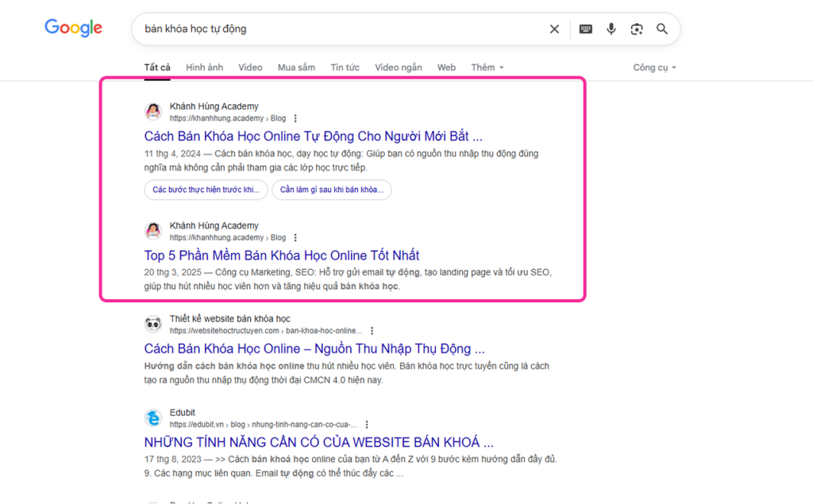Open Top 5 Phần Mềm Bán Khóa Học link
Viewport: 813px width, 504px height.
click(x=282, y=256)
